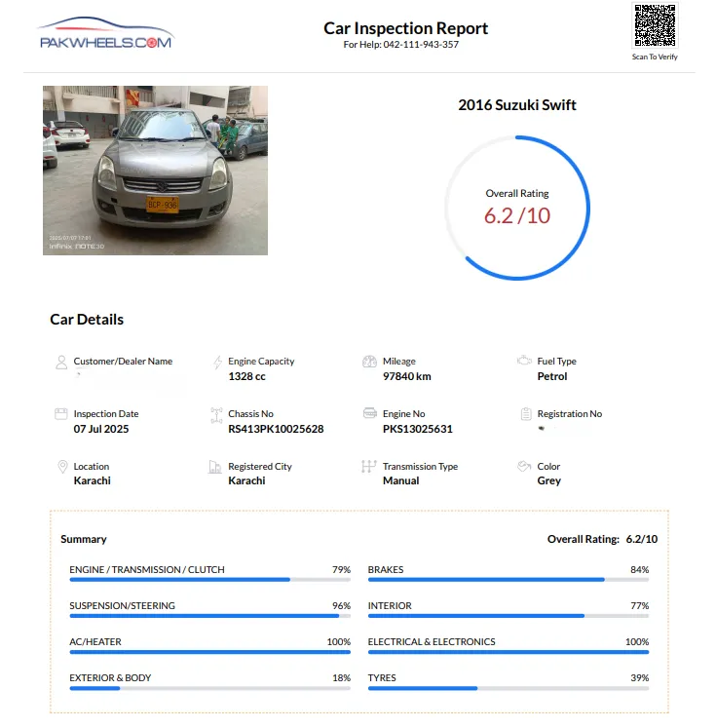716x728 pixels.
Task: Click the Registered City building icon
Action: [215, 467]
